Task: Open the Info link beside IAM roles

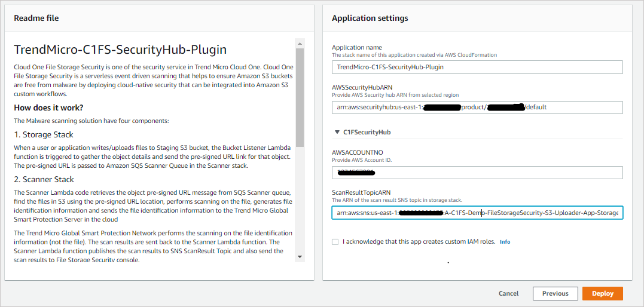Action: [505, 242]
